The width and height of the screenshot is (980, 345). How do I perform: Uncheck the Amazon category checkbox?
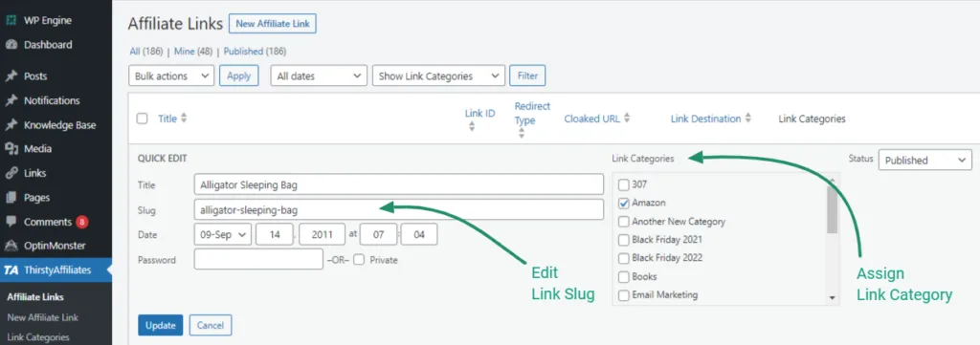623,203
